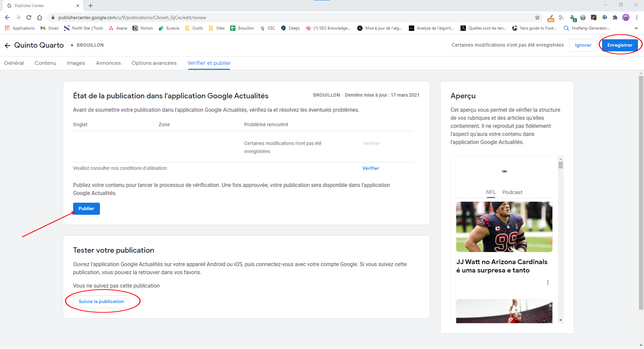The image size is (644, 349).
Task: Bookmark this page with the star icon
Action: (x=537, y=17)
